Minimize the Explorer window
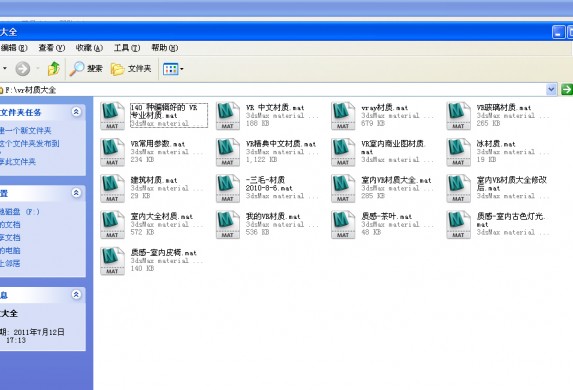This screenshot has width=573, height=390. (x=558, y=32)
